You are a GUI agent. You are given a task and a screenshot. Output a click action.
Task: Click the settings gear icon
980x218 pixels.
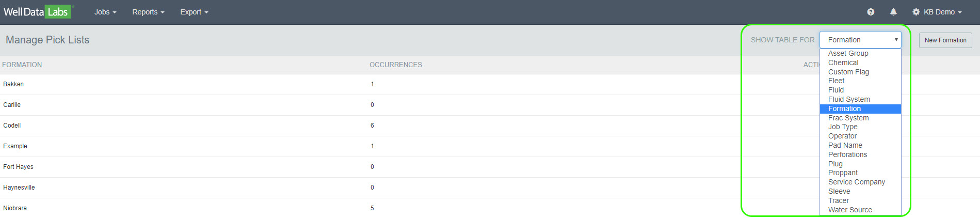(x=916, y=12)
